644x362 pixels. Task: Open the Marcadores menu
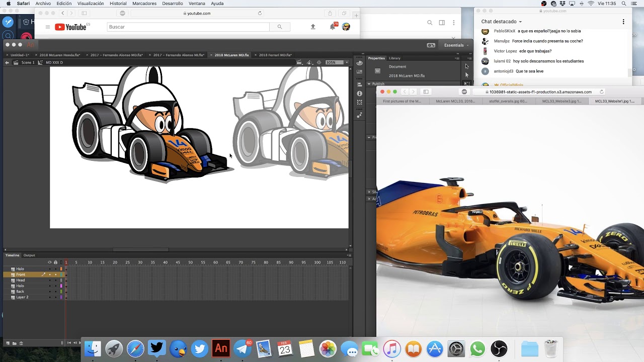click(x=144, y=4)
